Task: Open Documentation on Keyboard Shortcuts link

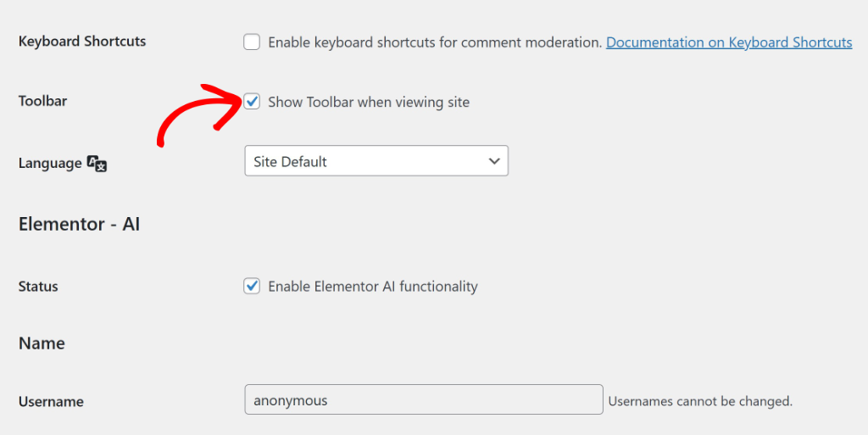Action: [729, 42]
